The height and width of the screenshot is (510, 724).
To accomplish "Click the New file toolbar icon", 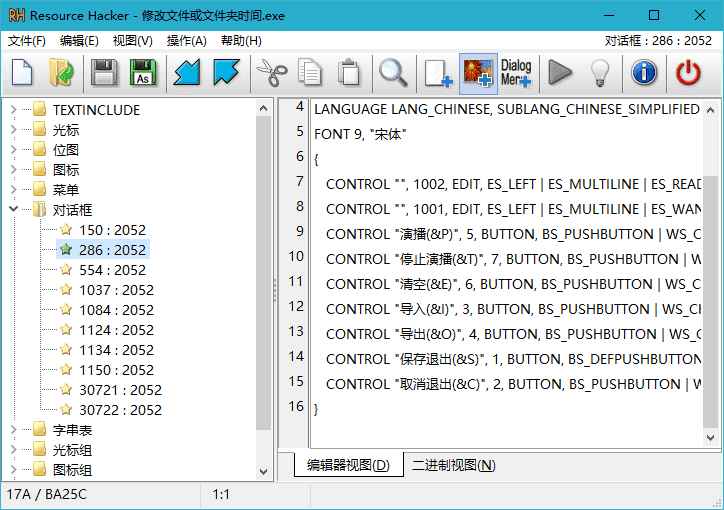I will coord(22,72).
